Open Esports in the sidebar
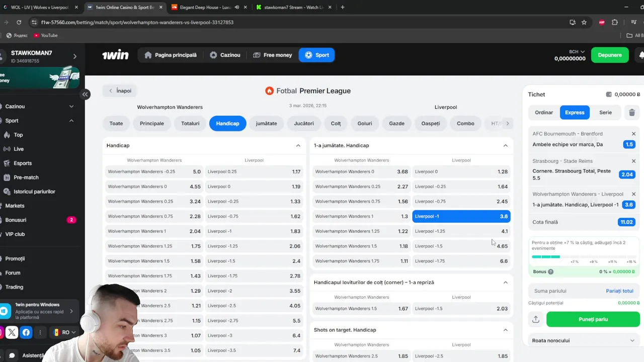 pyautogui.click(x=23, y=163)
